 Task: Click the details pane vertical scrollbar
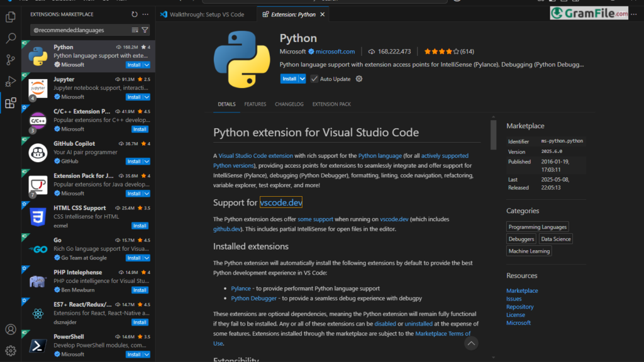[493, 135]
